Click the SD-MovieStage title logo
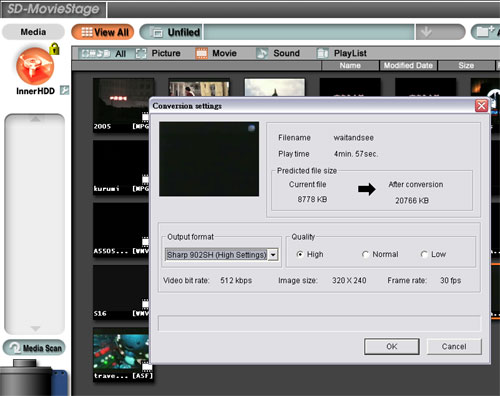500x396 pixels. [53, 9]
